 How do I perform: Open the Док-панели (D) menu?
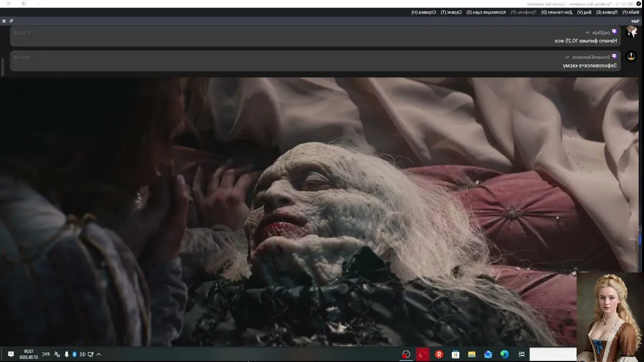pyautogui.click(x=557, y=12)
